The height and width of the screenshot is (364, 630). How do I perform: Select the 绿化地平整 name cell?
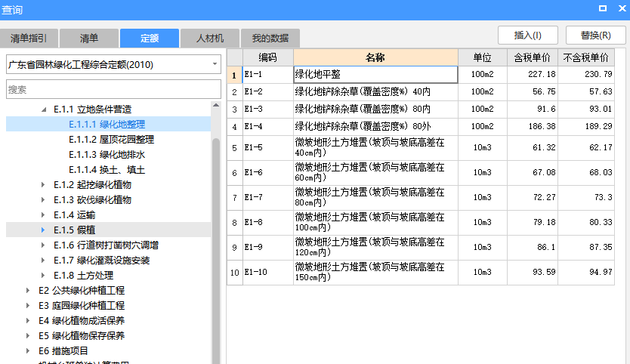coord(375,74)
